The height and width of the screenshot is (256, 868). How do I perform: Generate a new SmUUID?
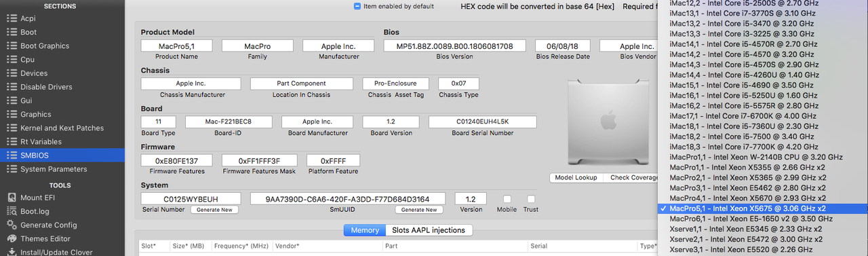[419, 210]
